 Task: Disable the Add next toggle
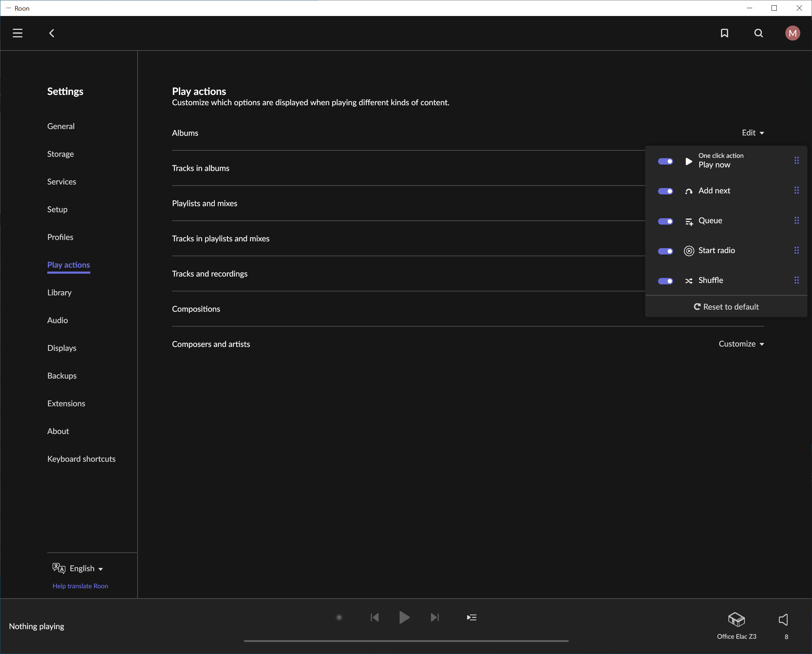tap(665, 191)
